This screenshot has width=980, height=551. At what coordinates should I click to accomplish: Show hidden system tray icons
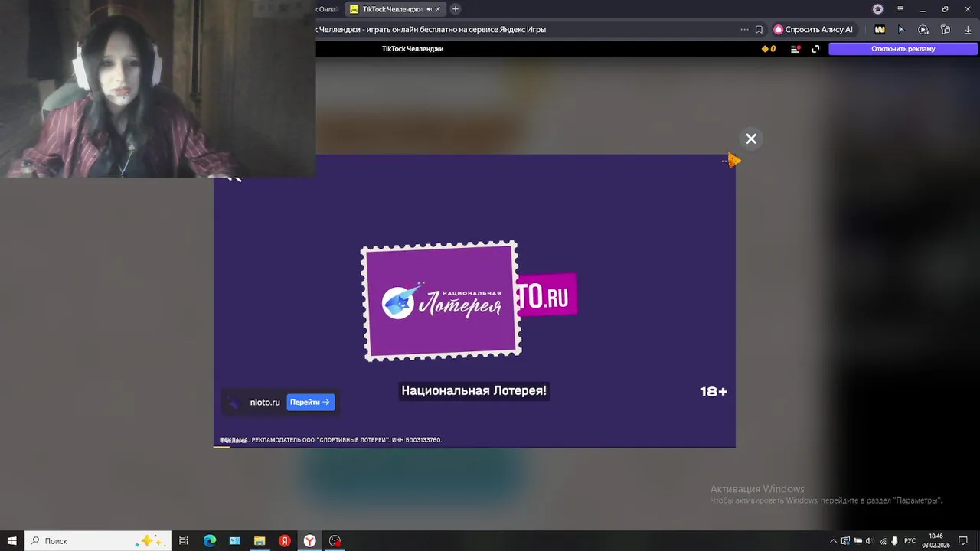click(833, 541)
